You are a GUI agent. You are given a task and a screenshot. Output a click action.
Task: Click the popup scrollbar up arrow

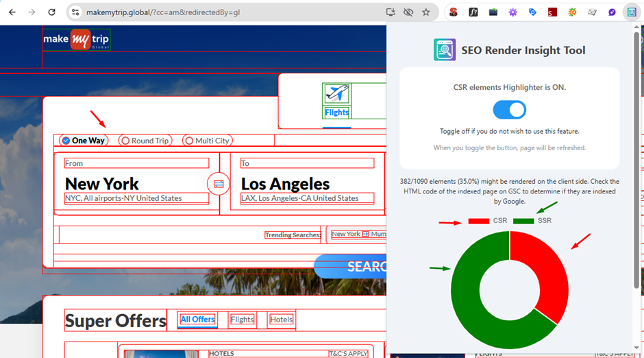pyautogui.click(x=636, y=27)
